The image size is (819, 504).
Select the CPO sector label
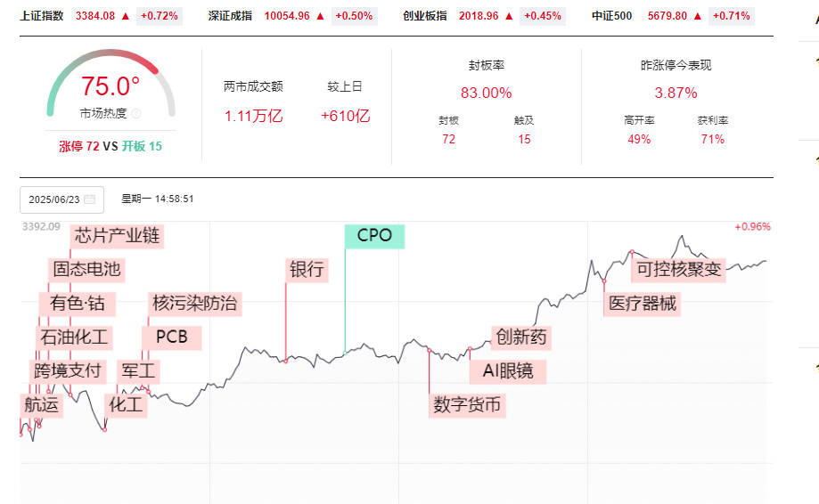point(374,236)
